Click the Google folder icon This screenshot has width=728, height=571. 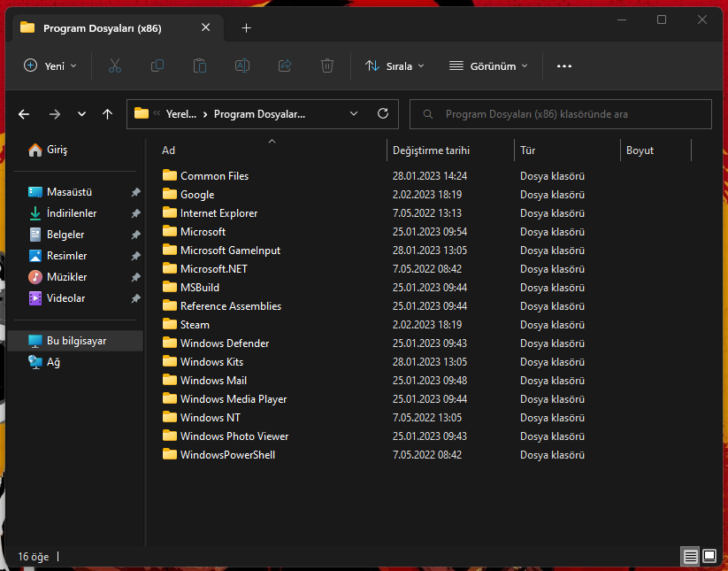[170, 194]
